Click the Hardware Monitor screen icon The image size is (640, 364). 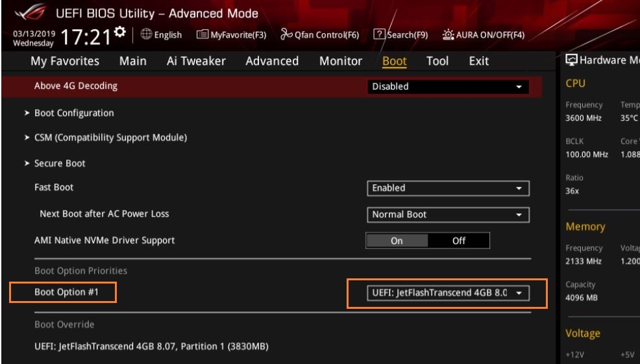pos(571,60)
